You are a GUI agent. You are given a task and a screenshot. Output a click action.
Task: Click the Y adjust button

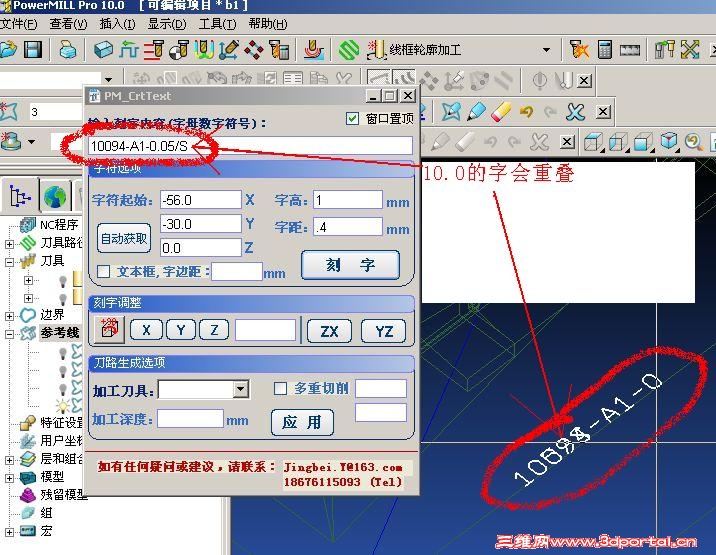(x=181, y=330)
